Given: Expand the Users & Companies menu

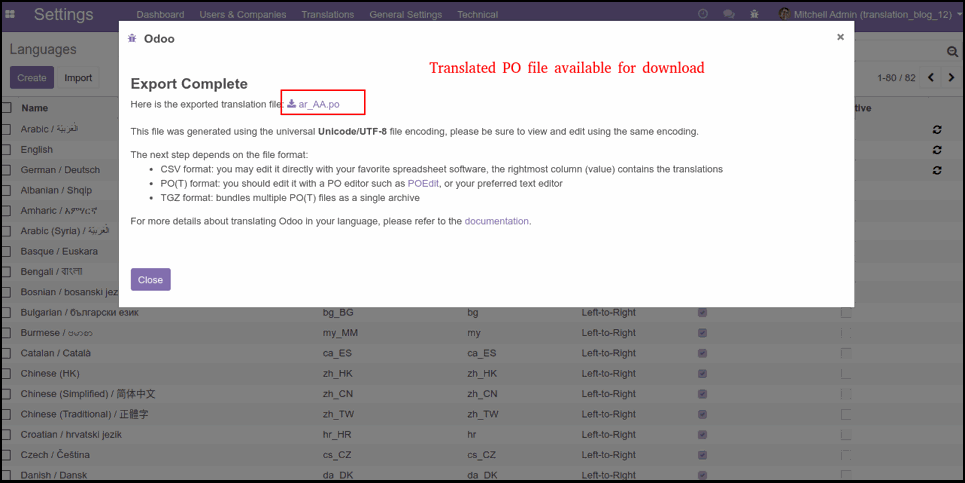Looking at the screenshot, I should [x=242, y=14].
